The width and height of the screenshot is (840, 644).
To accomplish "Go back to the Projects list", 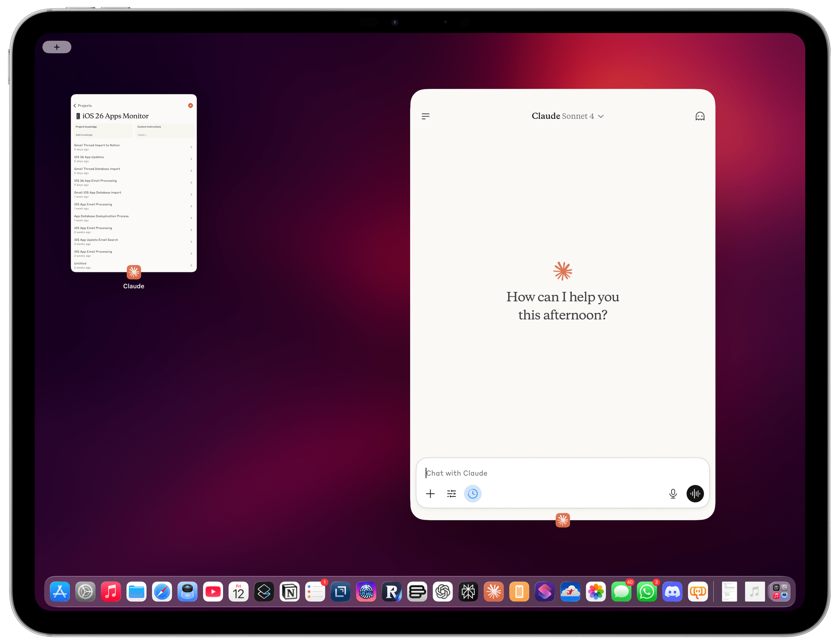I will tap(82, 105).
